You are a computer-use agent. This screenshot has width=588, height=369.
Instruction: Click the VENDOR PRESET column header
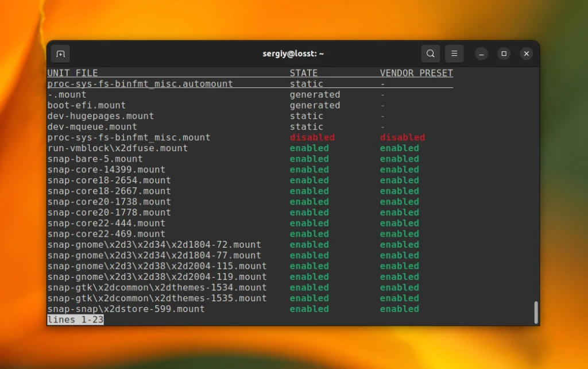[416, 73]
